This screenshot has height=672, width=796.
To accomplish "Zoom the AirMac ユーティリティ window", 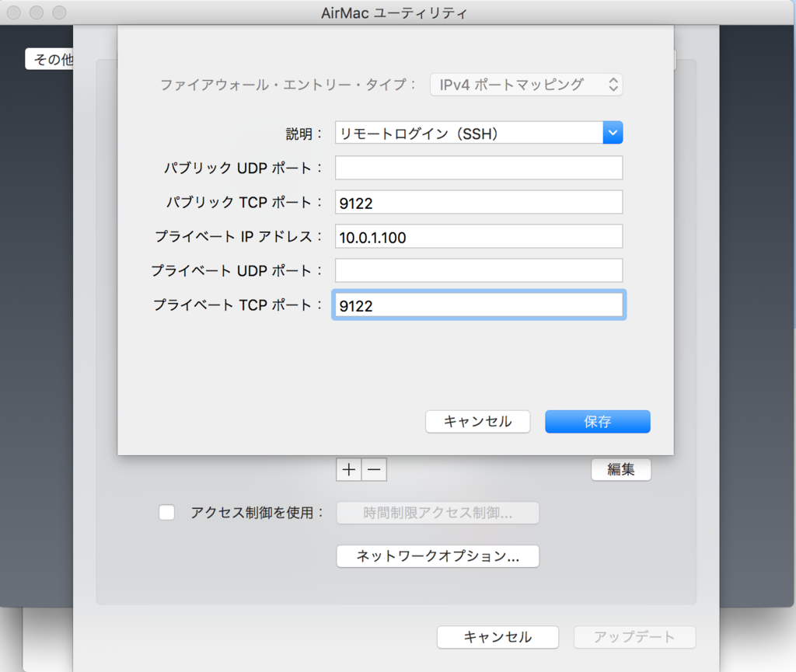I will point(59,12).
